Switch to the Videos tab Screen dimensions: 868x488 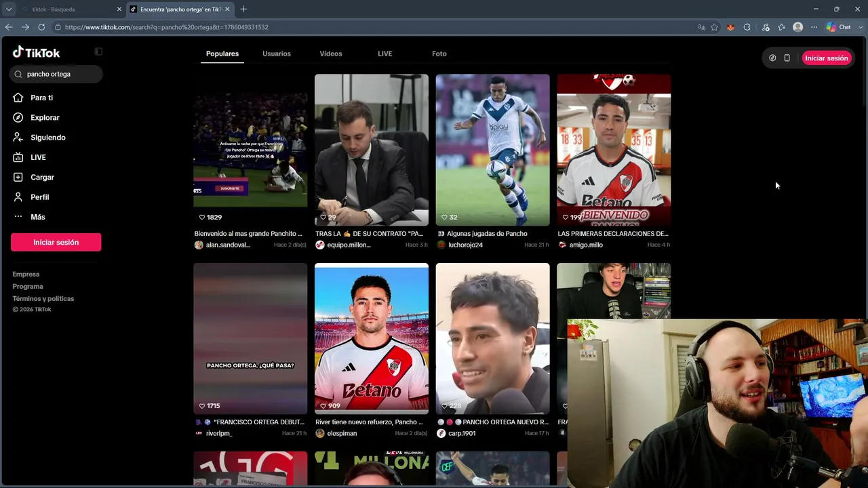click(331, 54)
